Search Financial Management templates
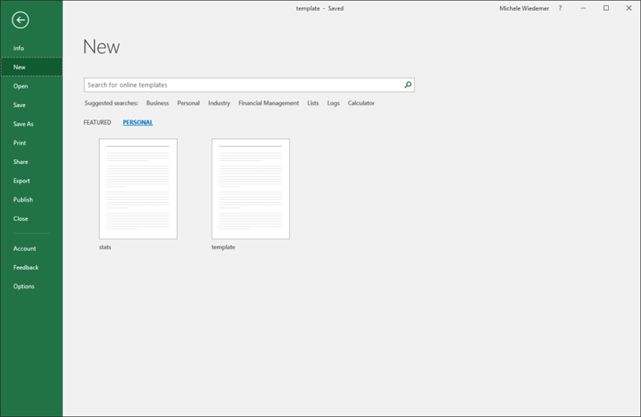Viewport: 641px width, 417px height. 269,103
